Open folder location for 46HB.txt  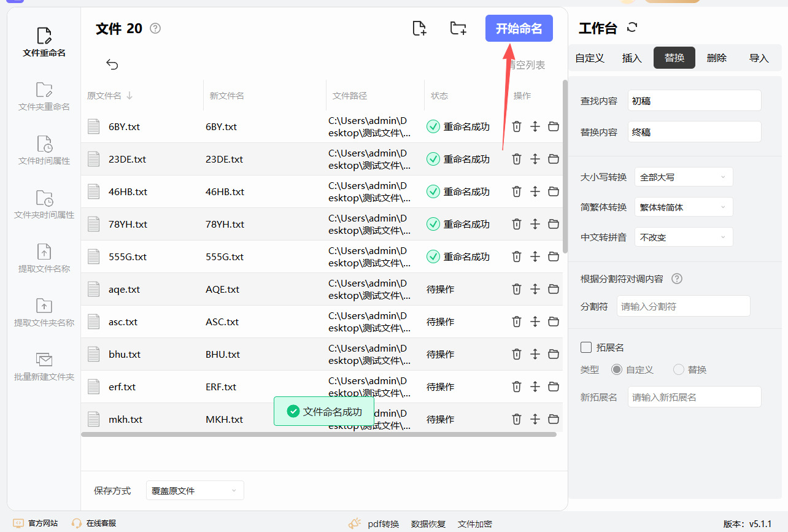[x=554, y=191]
